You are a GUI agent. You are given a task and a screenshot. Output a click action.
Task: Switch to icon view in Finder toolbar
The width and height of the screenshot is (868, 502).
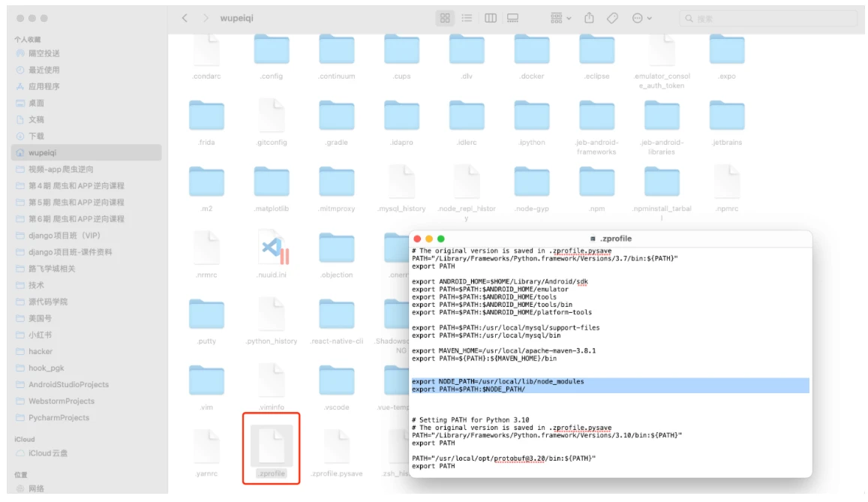[x=445, y=18]
